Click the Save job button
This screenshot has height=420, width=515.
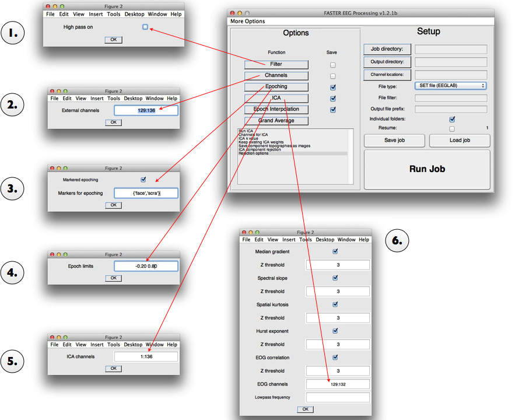point(394,141)
